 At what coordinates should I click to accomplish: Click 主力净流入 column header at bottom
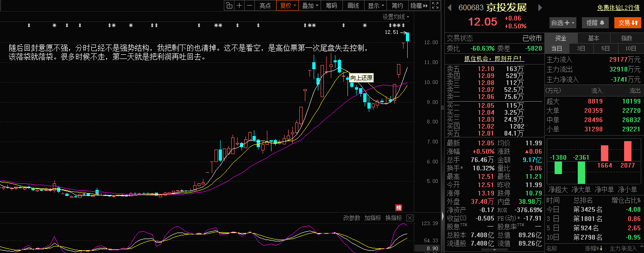point(624,249)
